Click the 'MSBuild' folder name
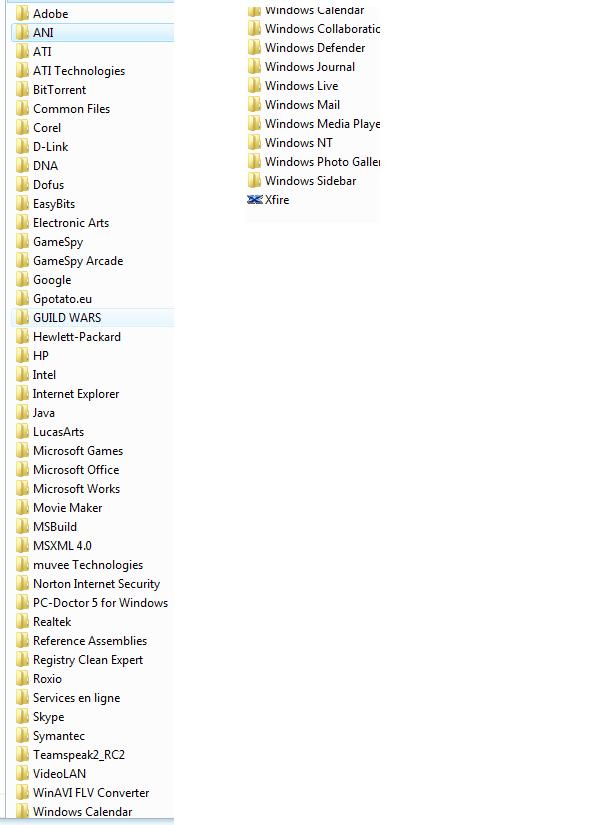The width and height of the screenshot is (600, 825). tap(55, 527)
